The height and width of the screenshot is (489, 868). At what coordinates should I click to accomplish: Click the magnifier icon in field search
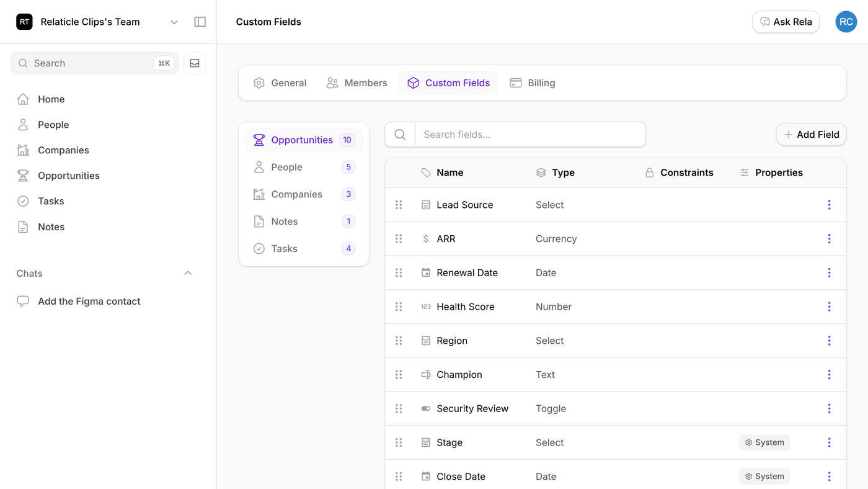400,135
